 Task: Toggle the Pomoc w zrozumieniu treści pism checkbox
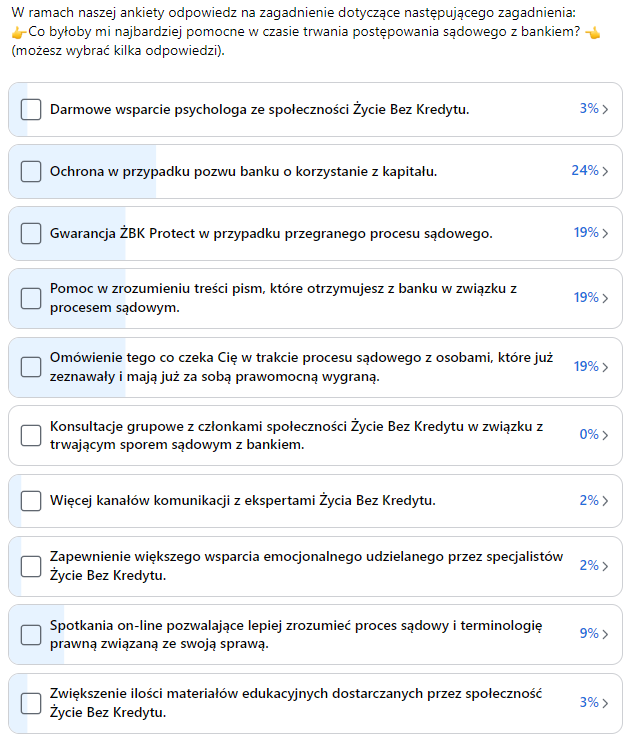[31, 298]
